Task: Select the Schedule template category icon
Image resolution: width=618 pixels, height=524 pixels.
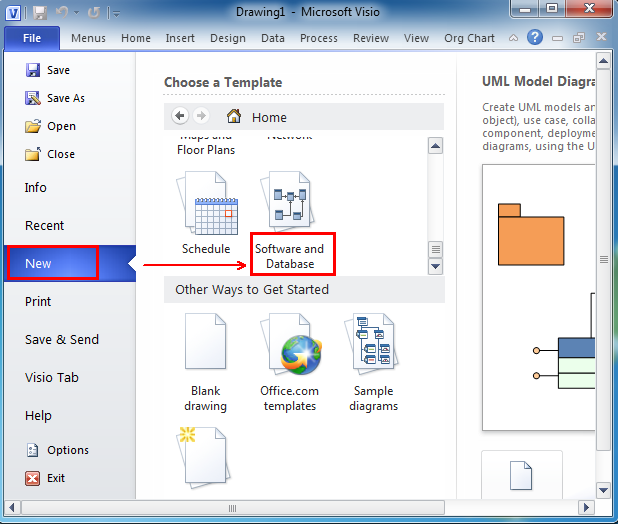Action: tap(208, 204)
